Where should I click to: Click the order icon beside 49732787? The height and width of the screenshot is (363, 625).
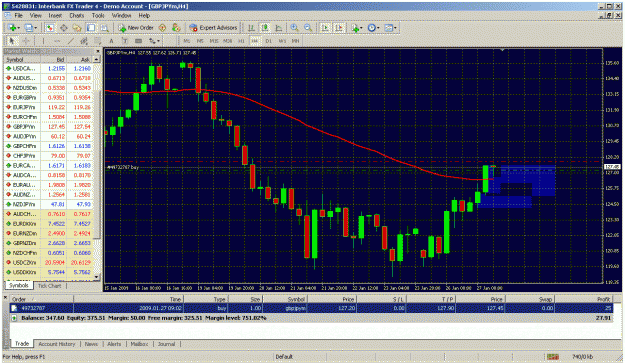tap(14, 308)
